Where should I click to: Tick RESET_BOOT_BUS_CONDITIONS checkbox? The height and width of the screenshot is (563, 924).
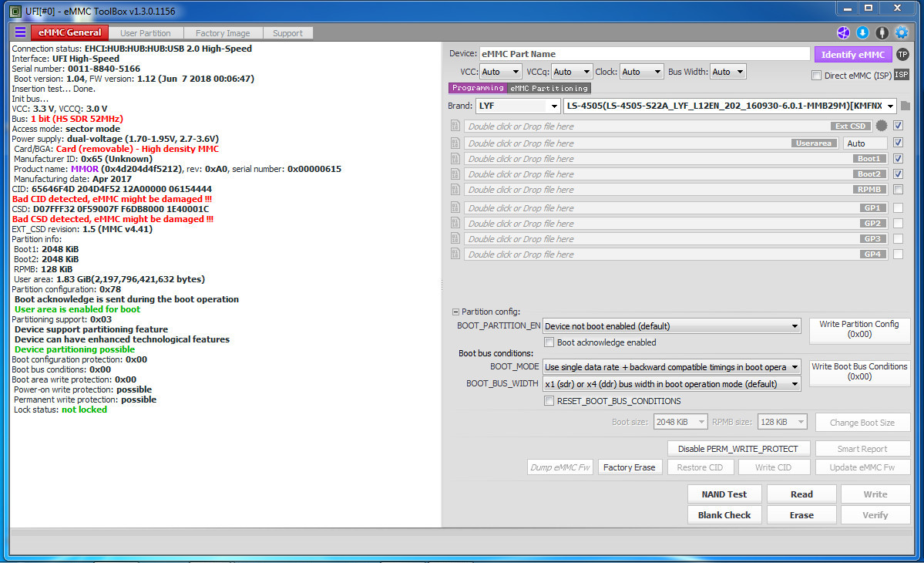[549, 401]
